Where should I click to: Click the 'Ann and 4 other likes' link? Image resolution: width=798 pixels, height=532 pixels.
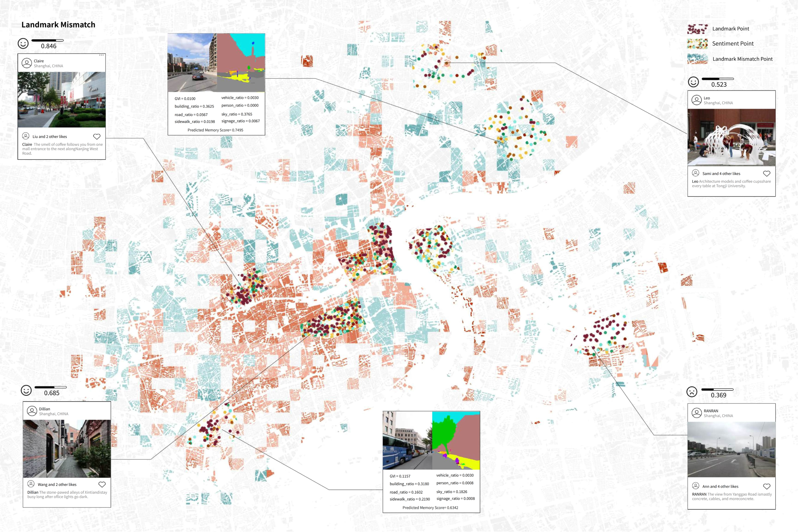pyautogui.click(x=720, y=486)
